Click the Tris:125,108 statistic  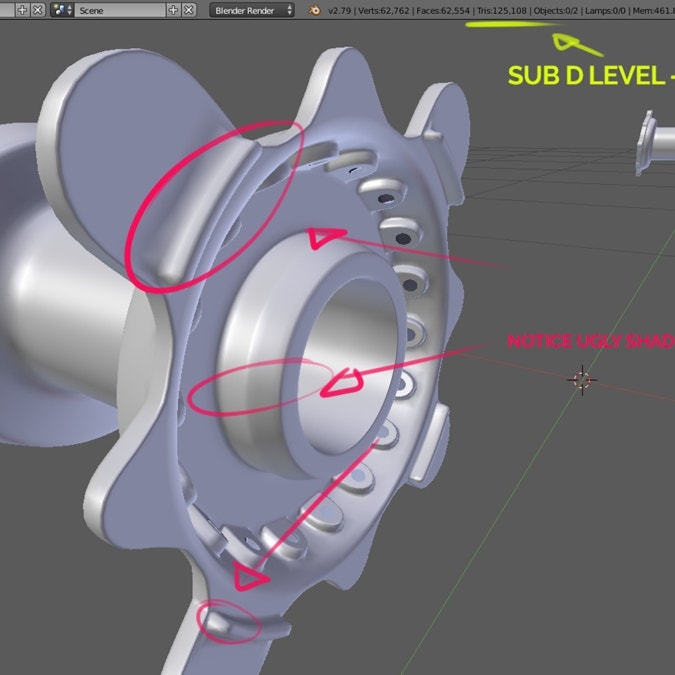pos(501,10)
